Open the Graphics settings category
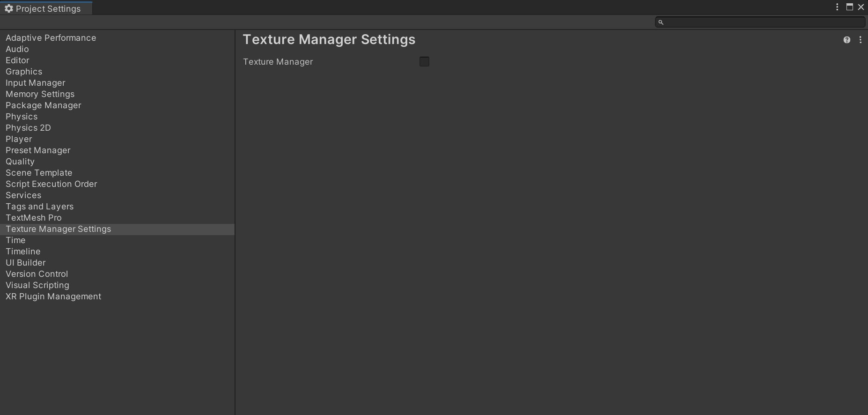This screenshot has height=415, width=868. (24, 72)
